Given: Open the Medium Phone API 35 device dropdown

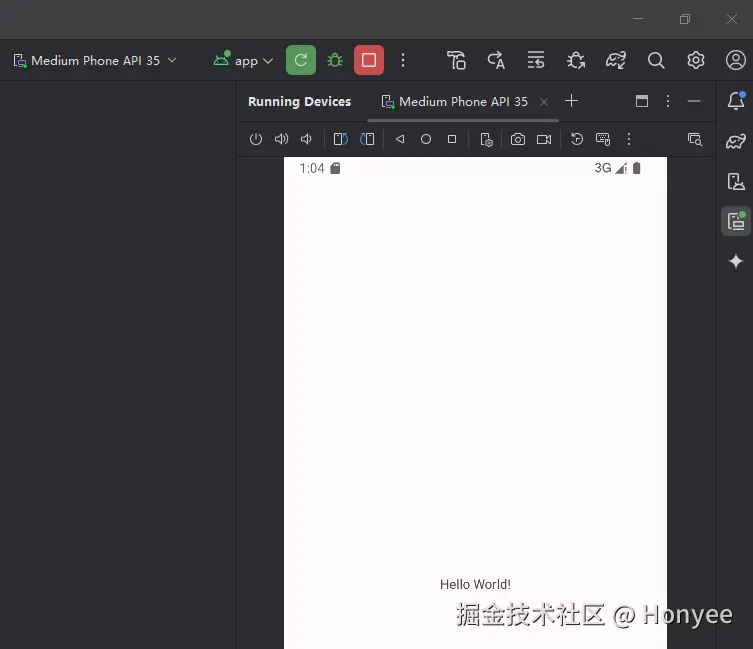Looking at the screenshot, I should pos(95,61).
